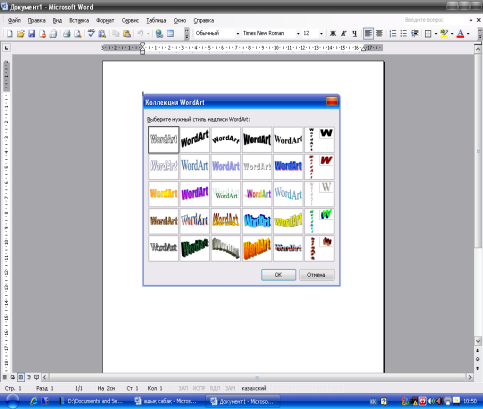The image size is (483, 409).
Task: Select the green 3D WordArt style in the bottom row
Action: (195, 248)
